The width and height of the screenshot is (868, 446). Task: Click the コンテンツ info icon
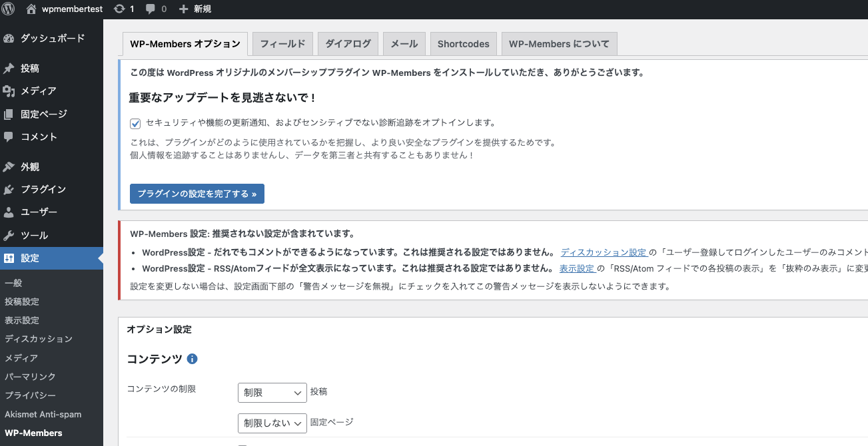193,359
